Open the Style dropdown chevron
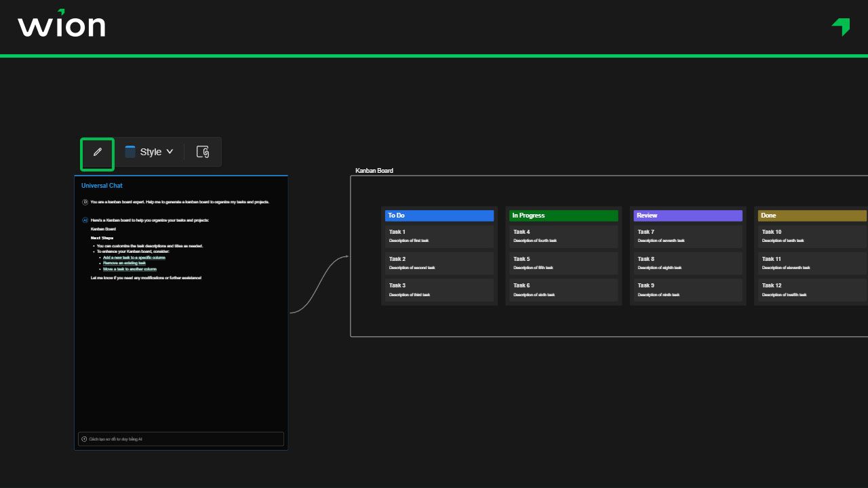Viewport: 868px width, 488px height. (170, 152)
